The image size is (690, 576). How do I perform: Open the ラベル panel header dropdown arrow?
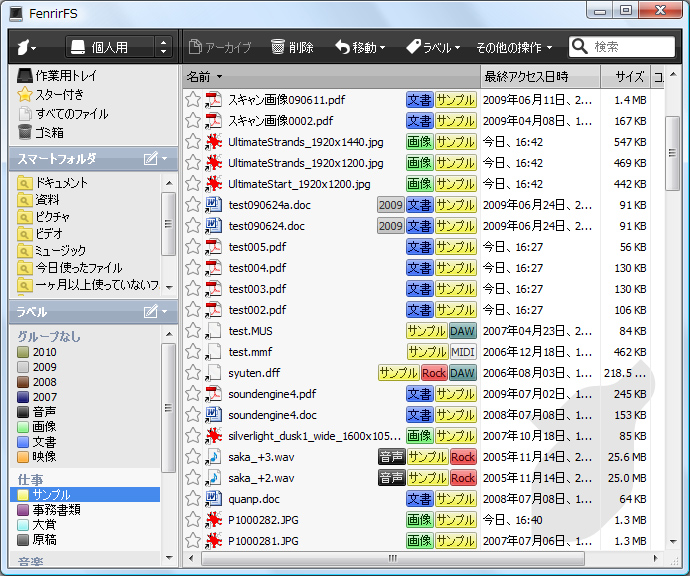pyautogui.click(x=165, y=312)
